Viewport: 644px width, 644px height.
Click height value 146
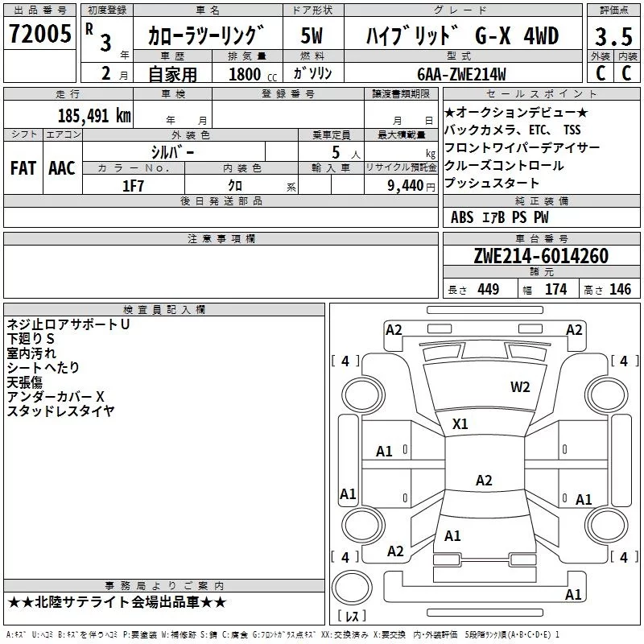point(620,289)
